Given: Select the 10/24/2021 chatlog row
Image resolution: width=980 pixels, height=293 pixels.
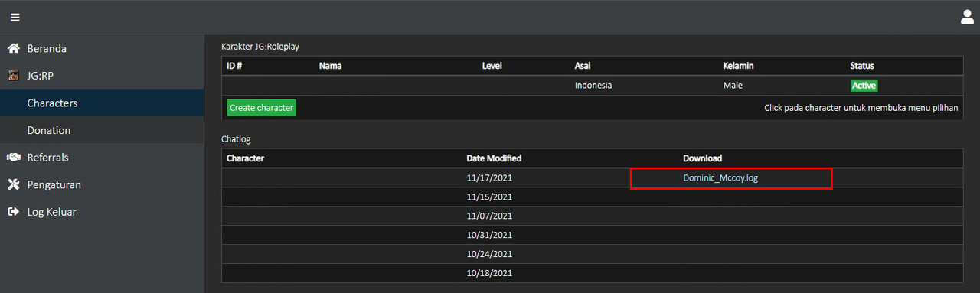Looking at the screenshot, I should click(x=593, y=254).
